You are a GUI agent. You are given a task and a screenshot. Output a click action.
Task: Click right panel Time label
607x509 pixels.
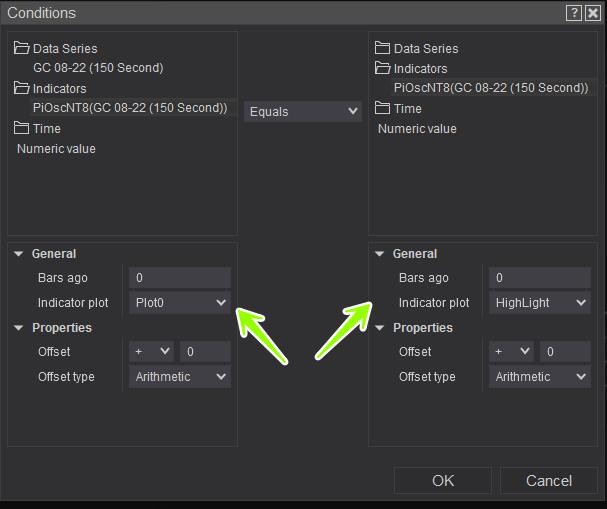tap(408, 108)
